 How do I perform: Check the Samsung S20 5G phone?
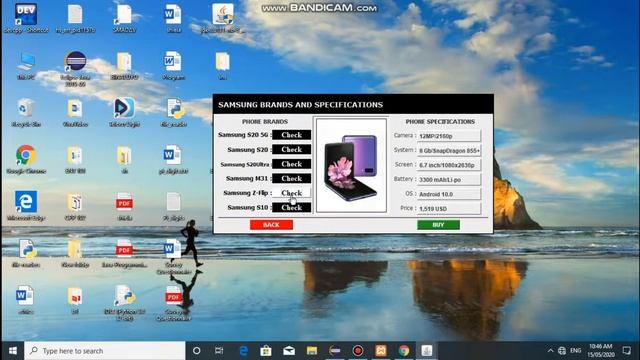pos(291,135)
